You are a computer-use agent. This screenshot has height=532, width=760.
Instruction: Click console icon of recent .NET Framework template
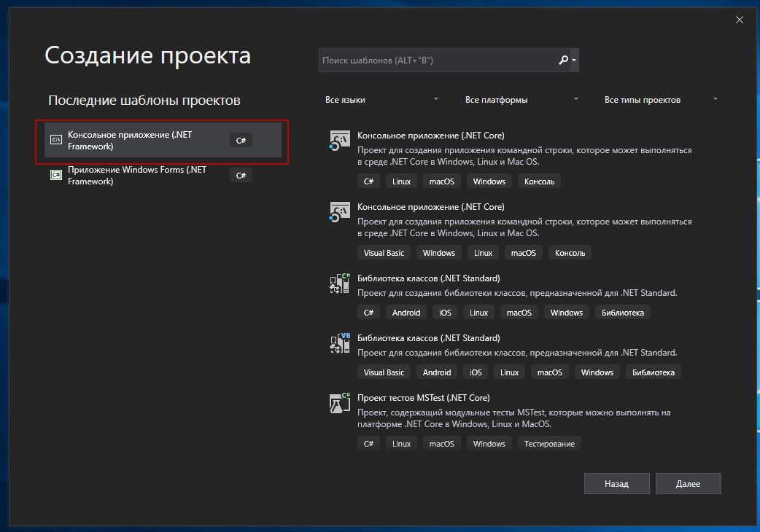[56, 140]
